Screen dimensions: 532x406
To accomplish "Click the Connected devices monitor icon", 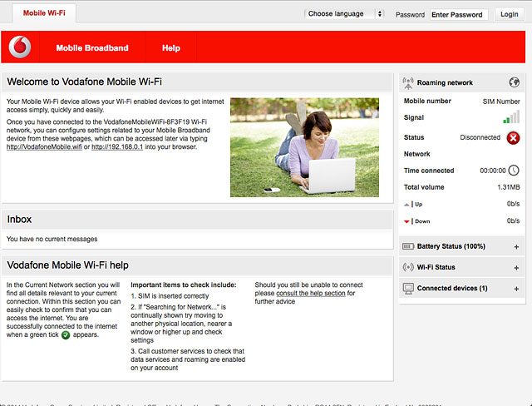I will 408,289.
